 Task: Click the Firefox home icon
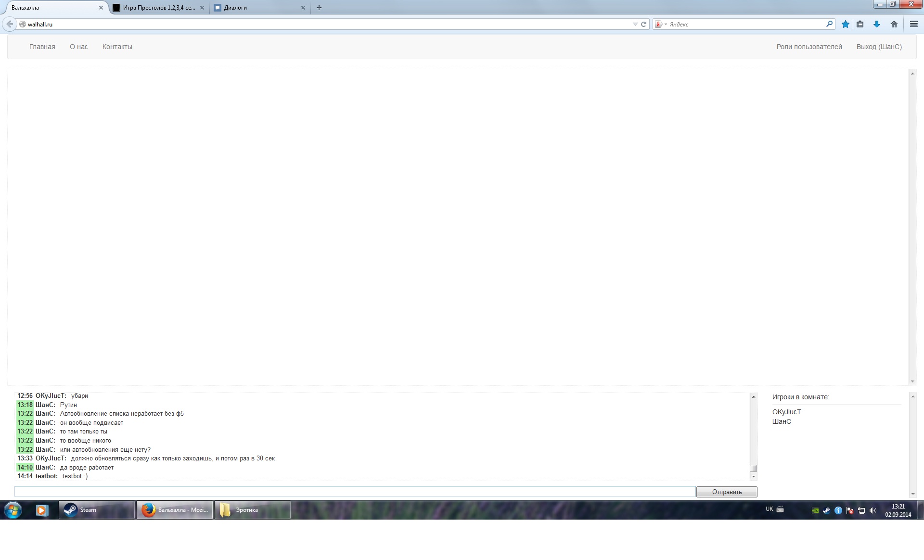coord(894,24)
